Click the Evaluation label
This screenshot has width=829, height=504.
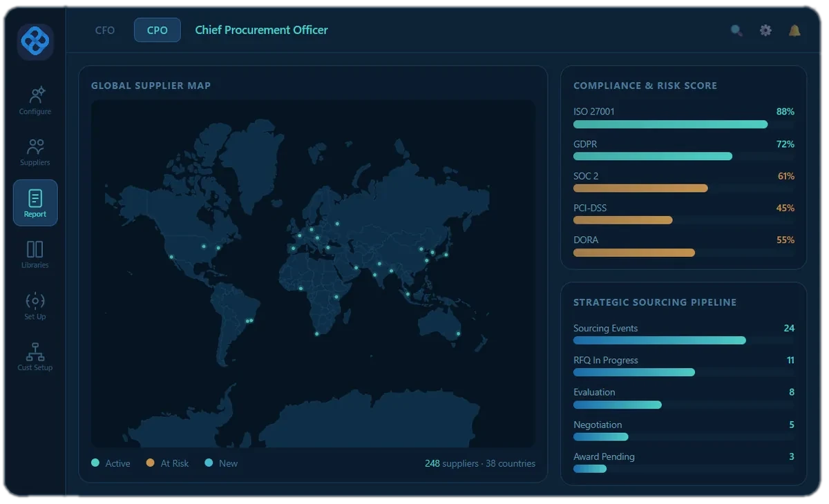[x=594, y=391]
